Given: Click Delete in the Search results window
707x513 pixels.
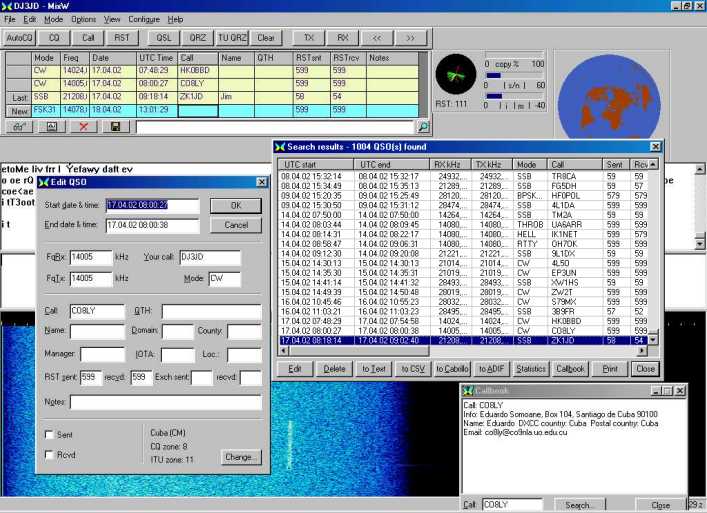Looking at the screenshot, I should coord(334,369).
